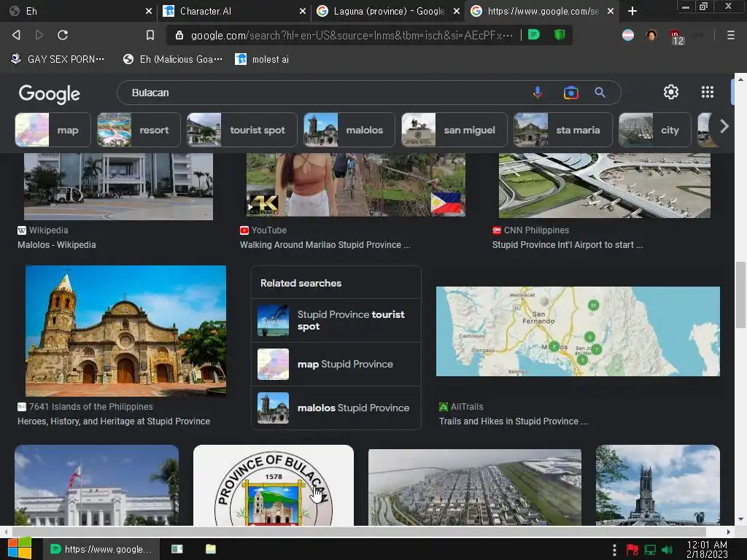This screenshot has width=747, height=560.
Task: Open Walking Around Marilao YouTube result
Action: point(325,245)
